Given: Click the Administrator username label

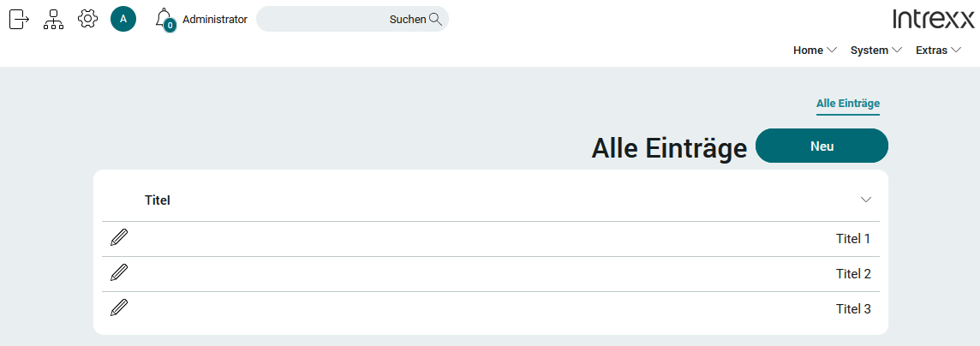Looking at the screenshot, I should [214, 20].
